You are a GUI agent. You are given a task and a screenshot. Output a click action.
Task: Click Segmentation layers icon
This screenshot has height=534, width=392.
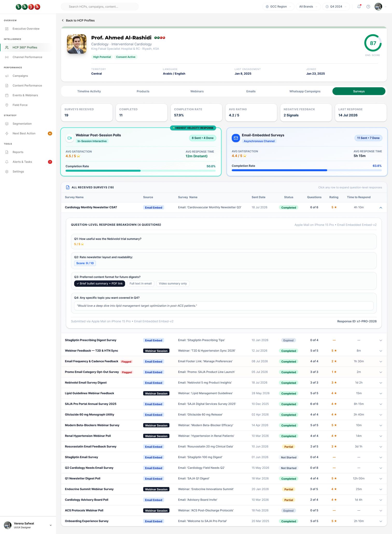click(7, 124)
